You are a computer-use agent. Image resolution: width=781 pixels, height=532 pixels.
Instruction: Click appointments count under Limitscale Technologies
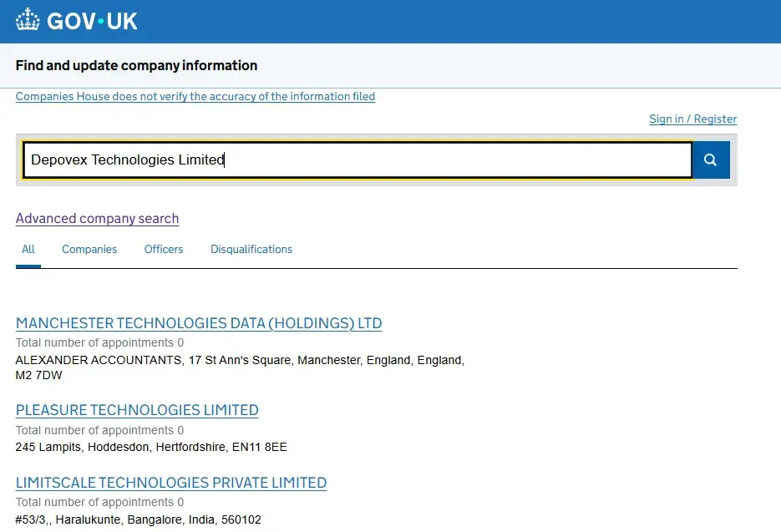tap(99, 502)
